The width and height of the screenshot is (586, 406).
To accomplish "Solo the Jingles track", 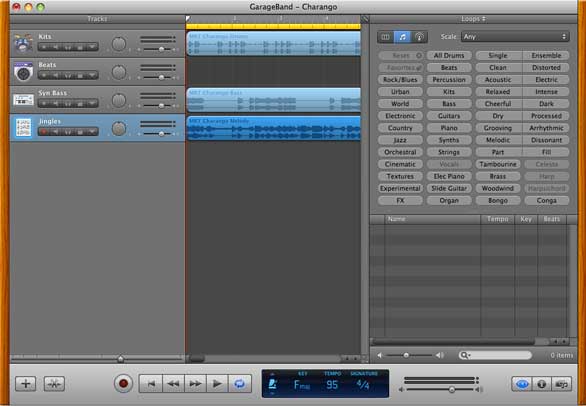I will click(x=68, y=132).
